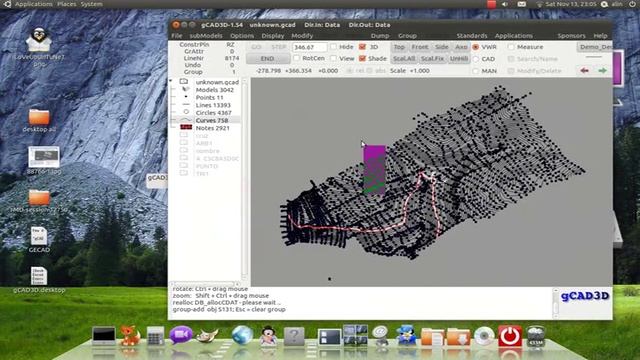The width and height of the screenshot is (640, 360).
Task: Launch the orange fox icon in dock
Action: (129, 336)
